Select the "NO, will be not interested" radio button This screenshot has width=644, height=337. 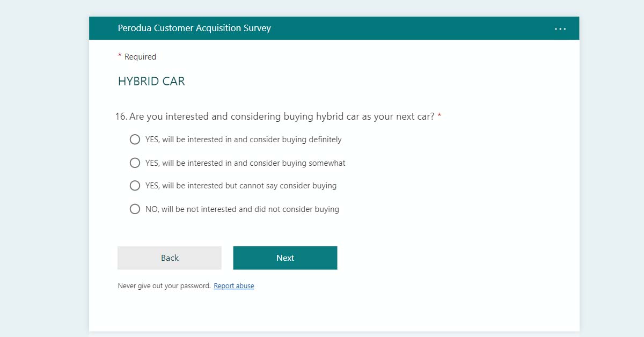click(x=135, y=209)
